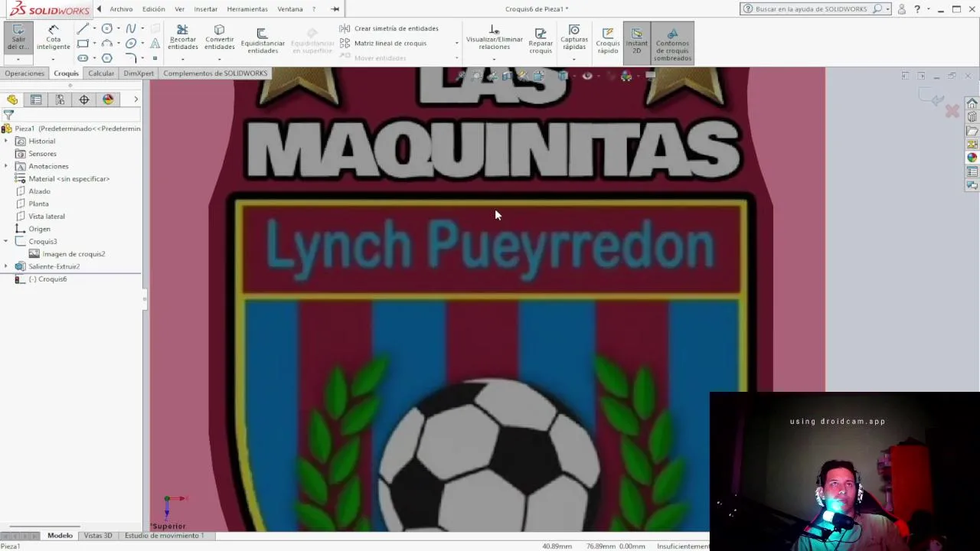The height and width of the screenshot is (551, 980).
Task: Open DisplayManager color-ball tab
Action: [x=108, y=99]
